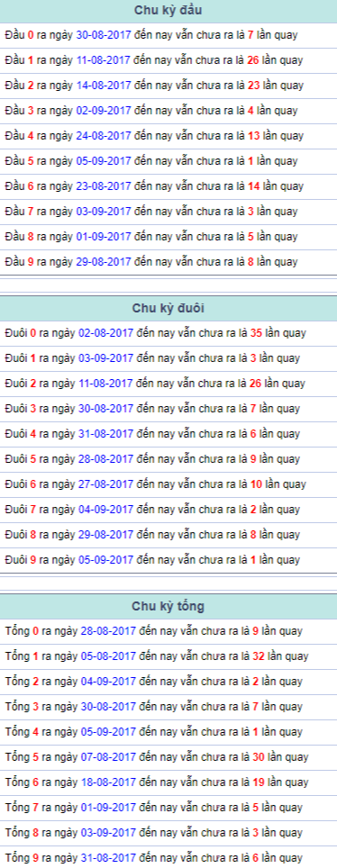Select the 'Đuôi 5 ra ngày 28-08-2017' row
The width and height of the screenshot is (337, 868).
pos(168,459)
